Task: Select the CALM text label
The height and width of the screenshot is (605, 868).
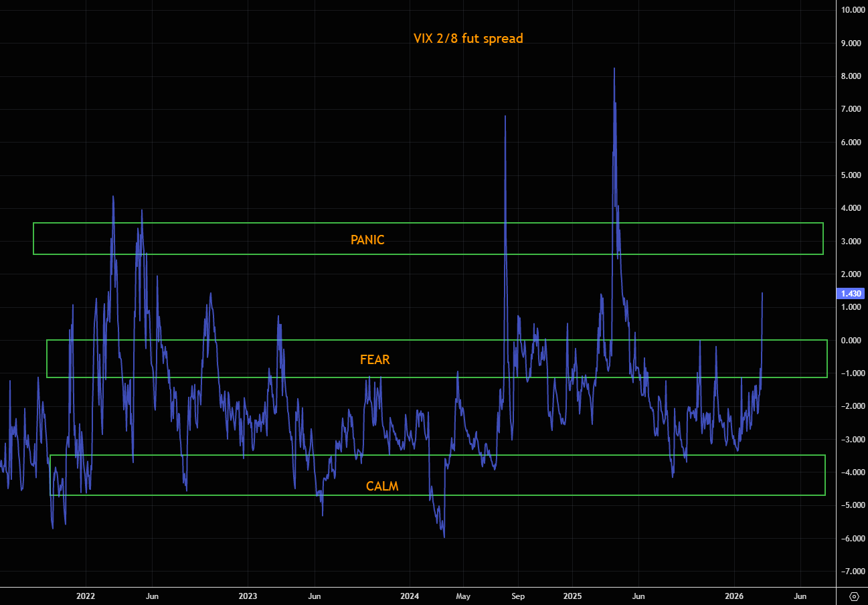Action: (382, 487)
